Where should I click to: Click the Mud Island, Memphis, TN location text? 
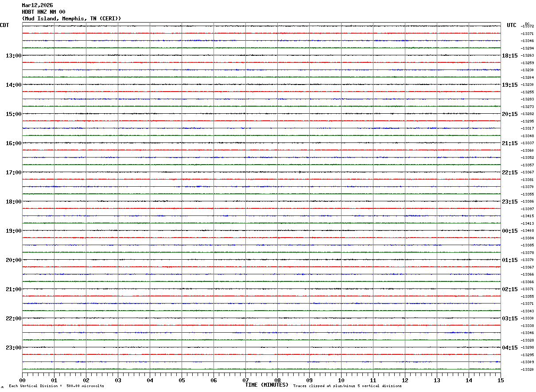coord(71,19)
